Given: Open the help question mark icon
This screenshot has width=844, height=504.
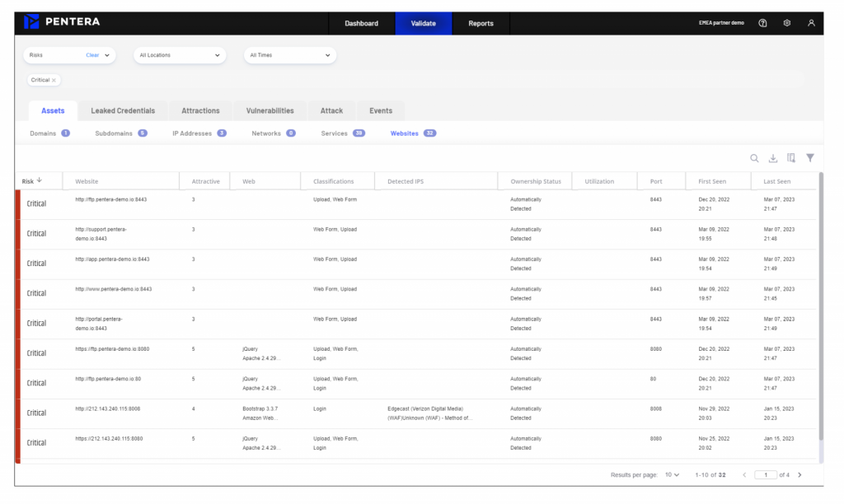Looking at the screenshot, I should pyautogui.click(x=762, y=23).
